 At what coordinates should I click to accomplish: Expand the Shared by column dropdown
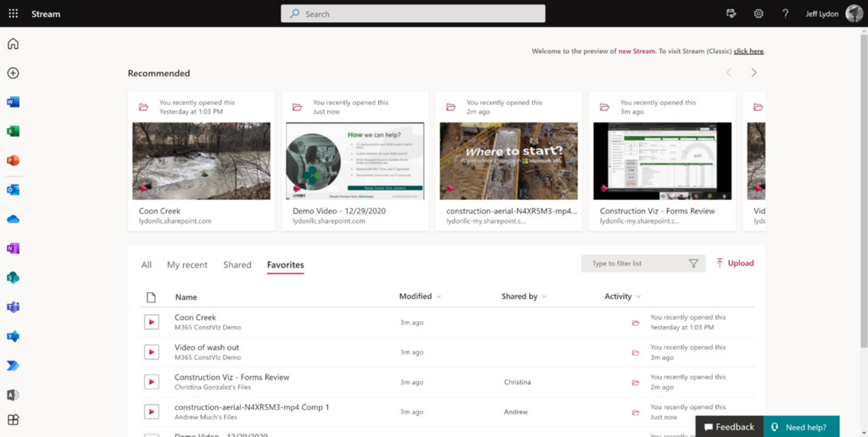[544, 296]
